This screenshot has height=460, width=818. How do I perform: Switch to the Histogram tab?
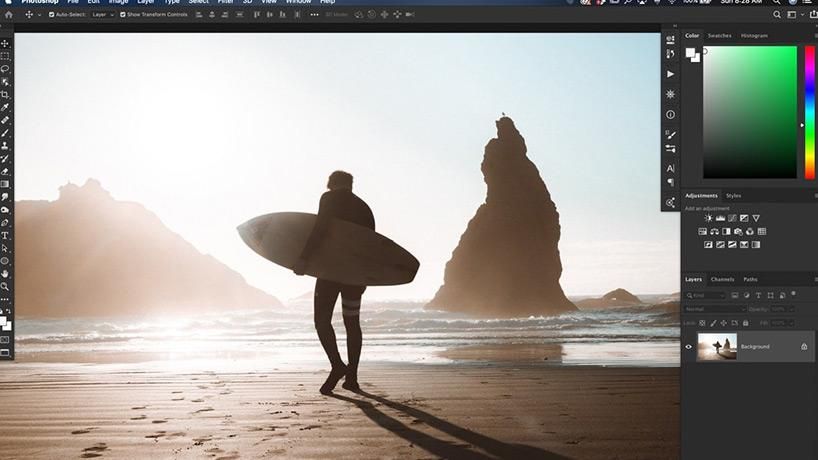[x=754, y=36]
